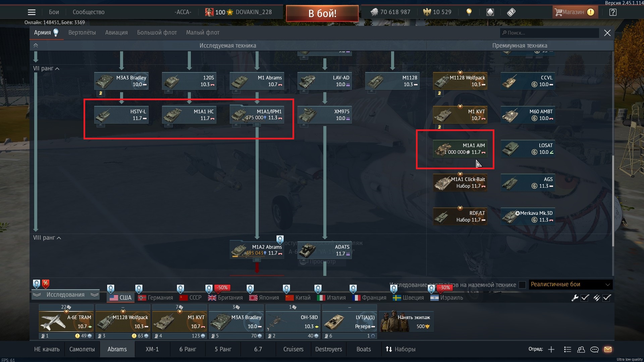Toggle the auto-refill ammo checkbox
This screenshot has height=362, width=644.
(607, 298)
